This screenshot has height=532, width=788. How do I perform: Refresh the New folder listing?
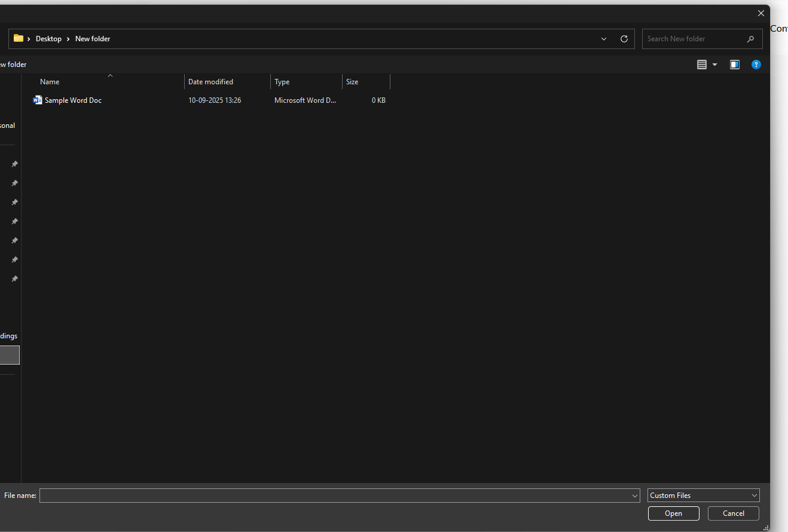click(x=624, y=39)
